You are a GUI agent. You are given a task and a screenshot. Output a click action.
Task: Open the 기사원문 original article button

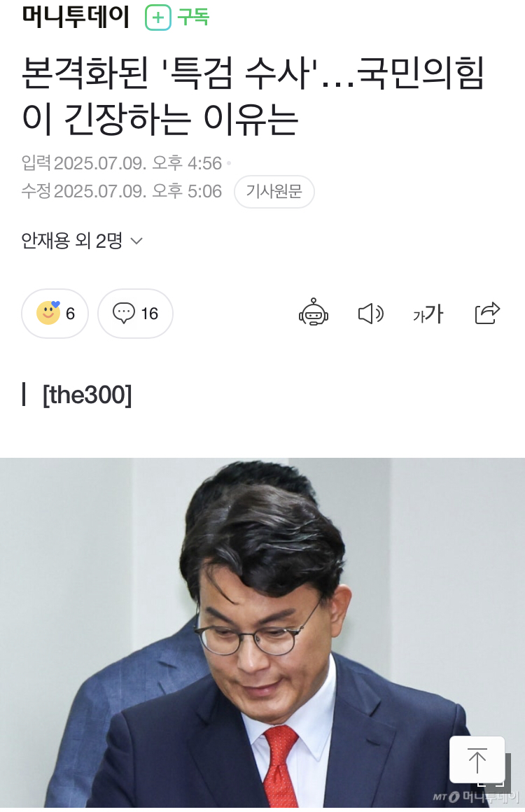click(x=274, y=192)
